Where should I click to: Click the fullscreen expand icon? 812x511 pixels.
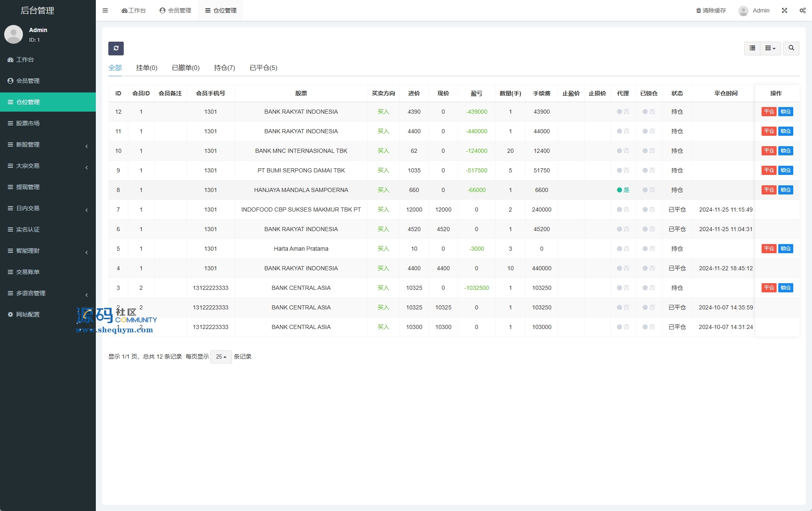[x=785, y=10]
